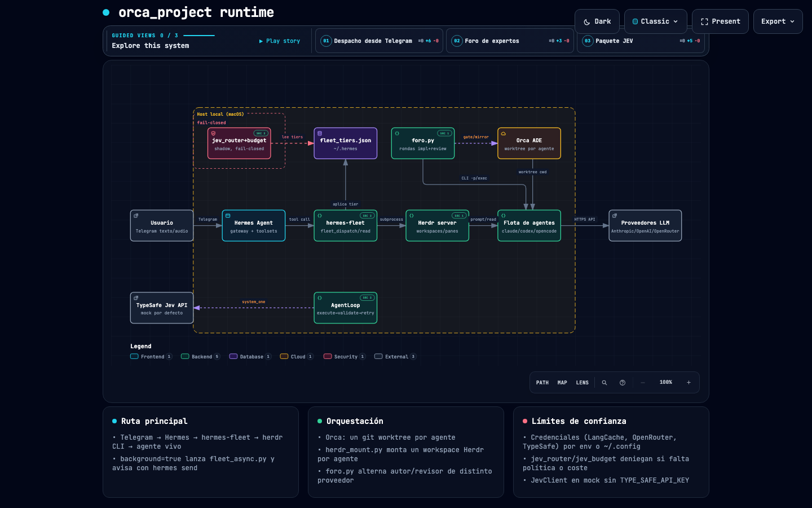Open the help question-mark icon

tap(623, 383)
